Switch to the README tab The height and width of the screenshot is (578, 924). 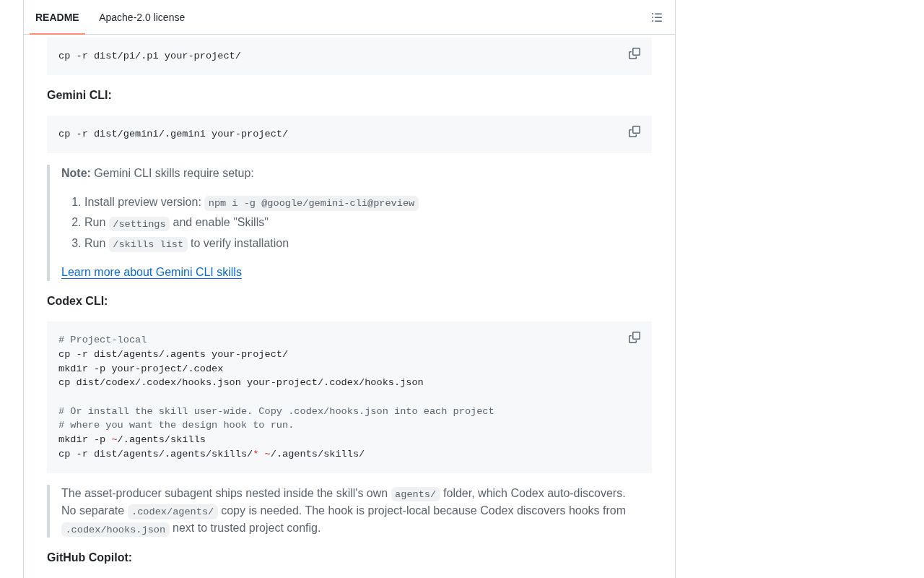click(57, 17)
